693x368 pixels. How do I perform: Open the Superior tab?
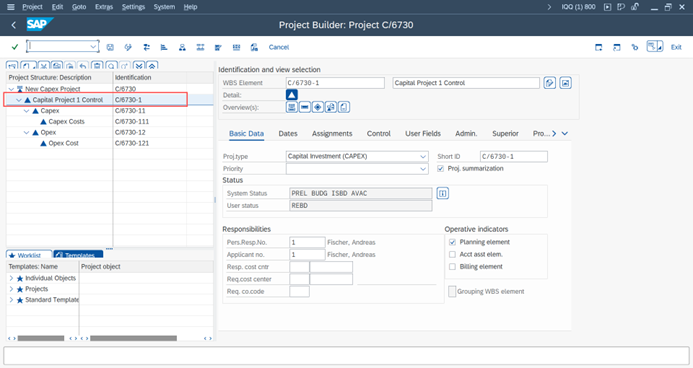(x=505, y=133)
